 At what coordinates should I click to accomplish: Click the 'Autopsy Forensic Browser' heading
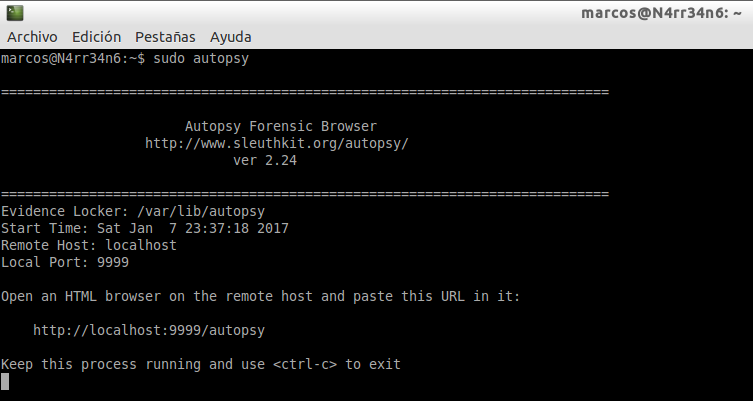coord(281,127)
